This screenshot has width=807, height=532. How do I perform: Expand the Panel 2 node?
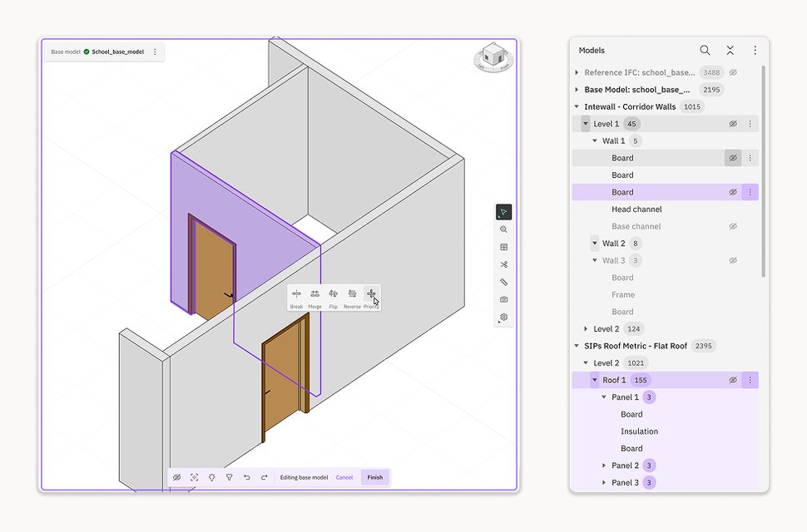click(604, 465)
